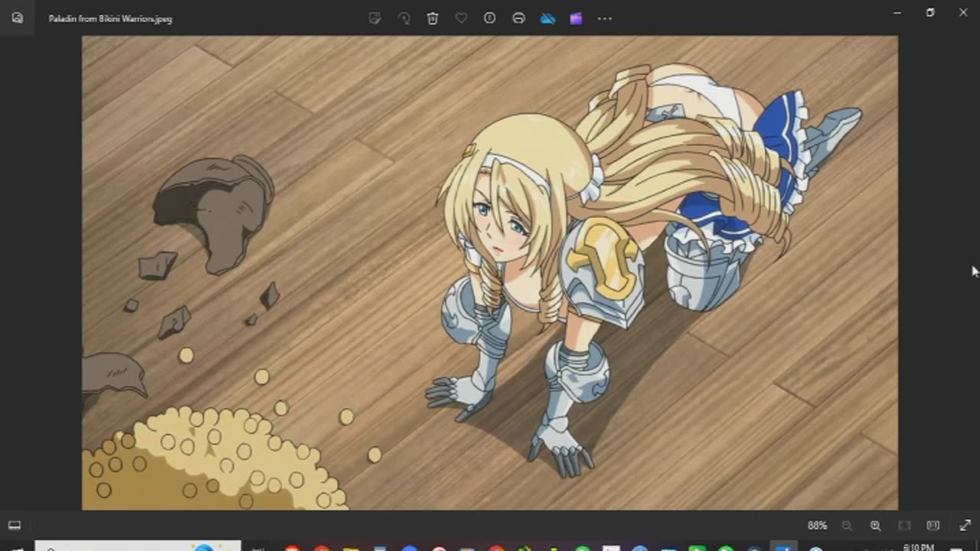Open the Edit image tool
Screen dimensions: 980x551
point(375,18)
